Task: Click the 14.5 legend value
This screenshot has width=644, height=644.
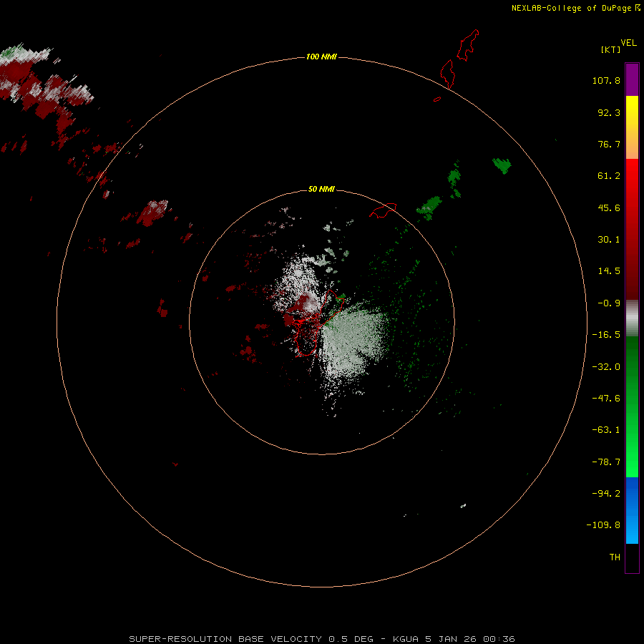Action: [x=609, y=271]
